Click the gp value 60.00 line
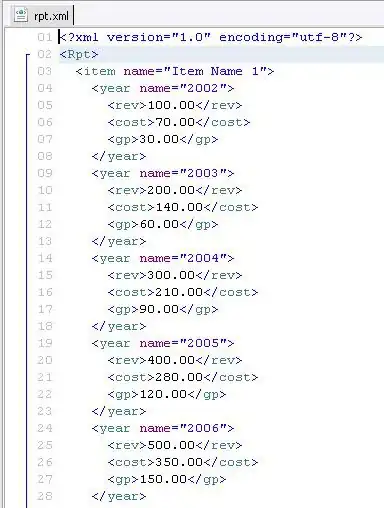Viewport: 384px width, 508px height. [x=163, y=224]
